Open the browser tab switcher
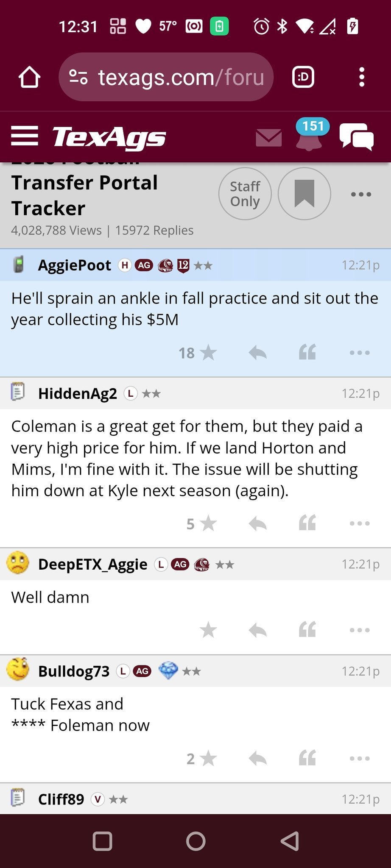The image size is (391, 868). click(303, 77)
